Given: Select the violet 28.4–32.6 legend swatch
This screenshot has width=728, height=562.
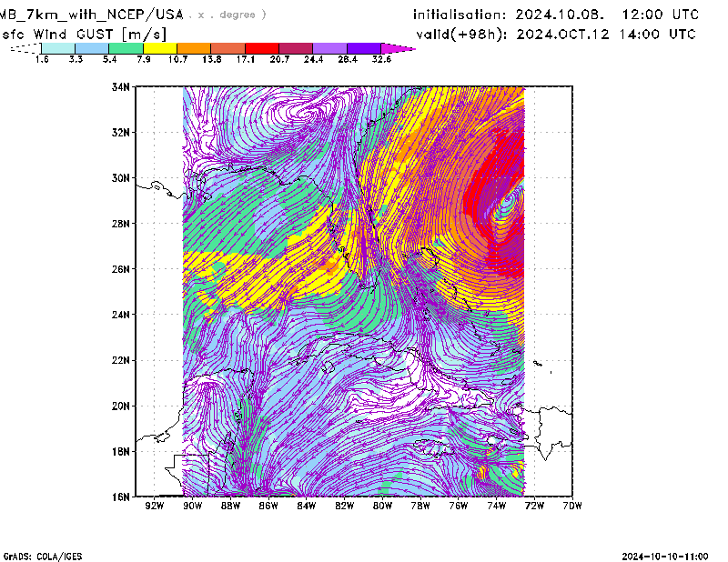Looking at the screenshot, I should tap(364, 48).
